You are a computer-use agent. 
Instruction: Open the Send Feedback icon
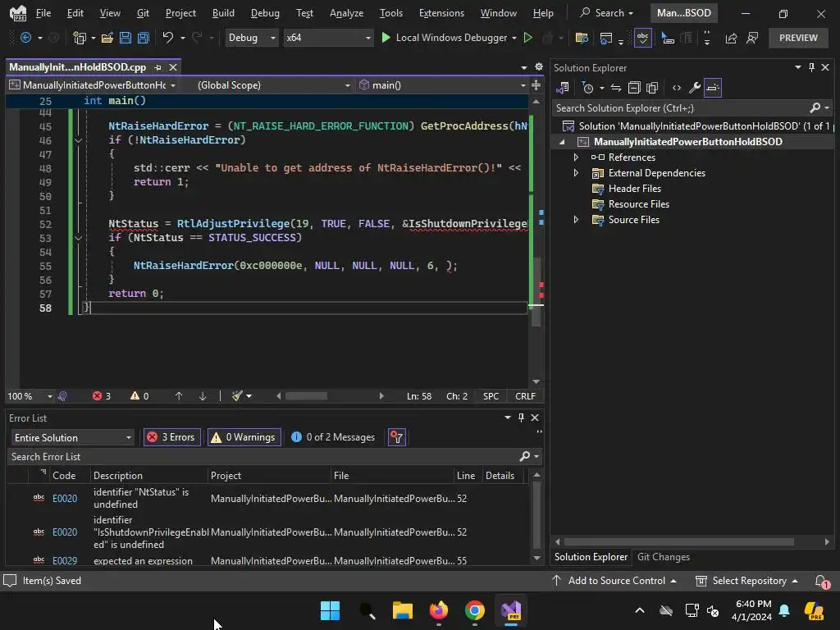pyautogui.click(x=752, y=38)
